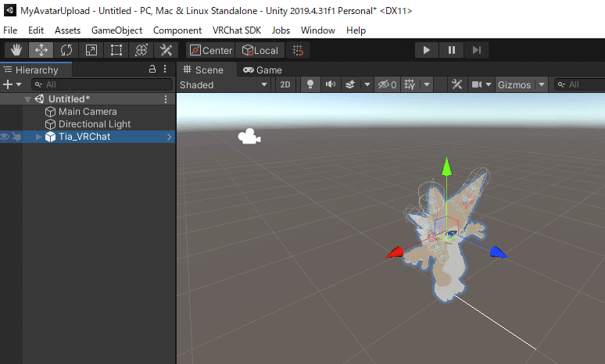
Task: Click the blue Z-axis arrow handle
Action: [x=498, y=252]
